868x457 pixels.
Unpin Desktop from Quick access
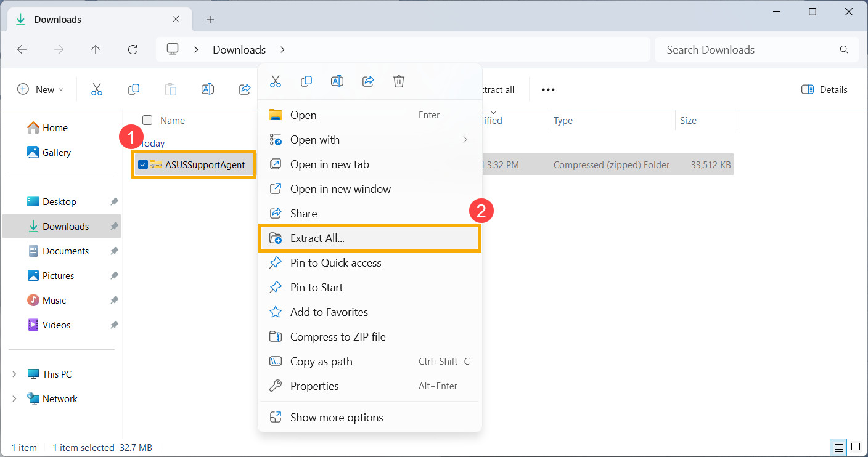click(x=114, y=202)
